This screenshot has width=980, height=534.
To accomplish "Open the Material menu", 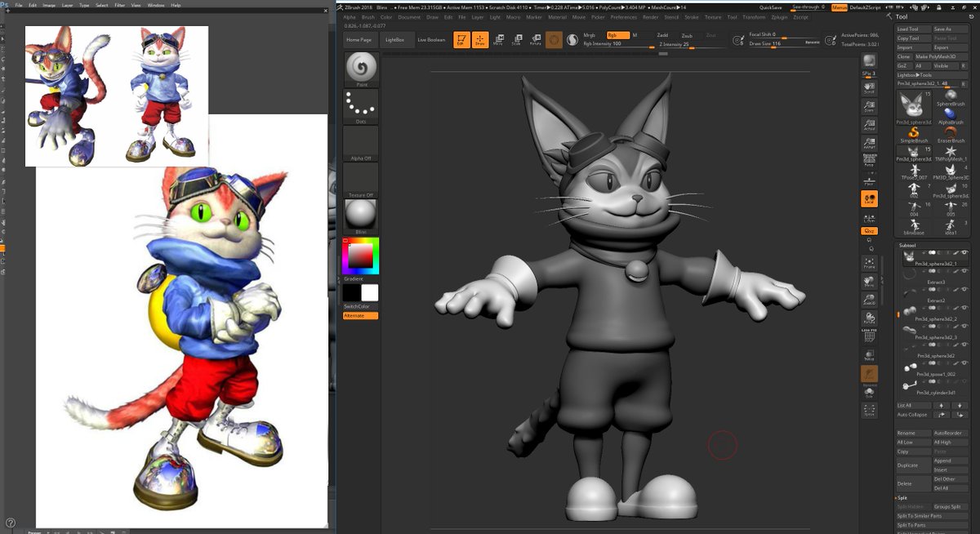I will (558, 16).
